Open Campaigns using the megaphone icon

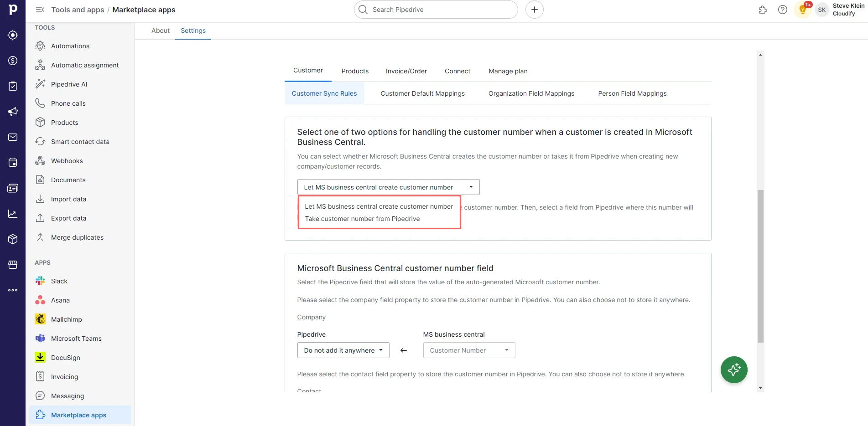click(x=13, y=112)
